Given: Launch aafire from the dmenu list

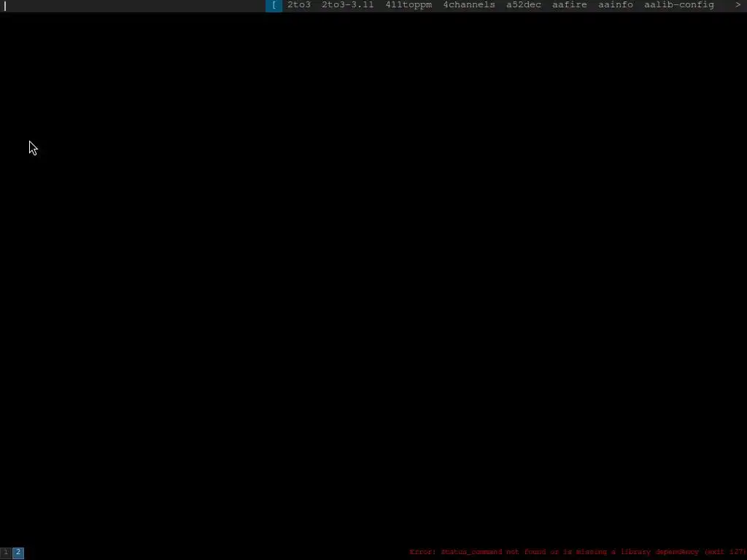Looking at the screenshot, I should (x=569, y=5).
